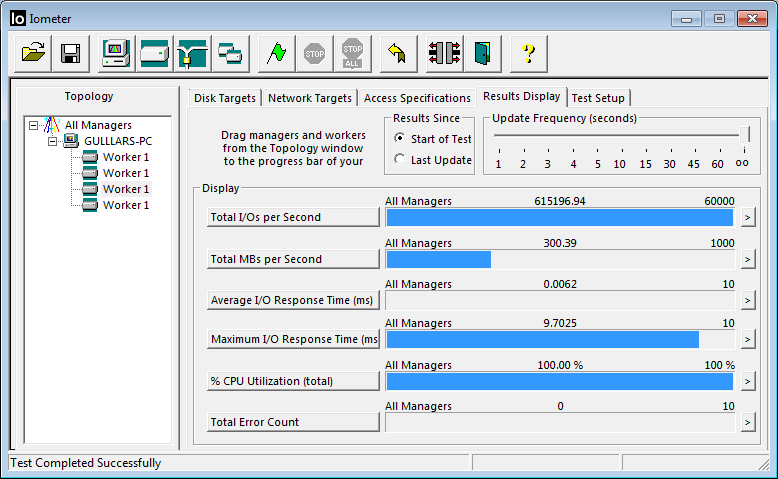Select the Last Update radio button
This screenshot has width=778, height=479.
click(400, 160)
